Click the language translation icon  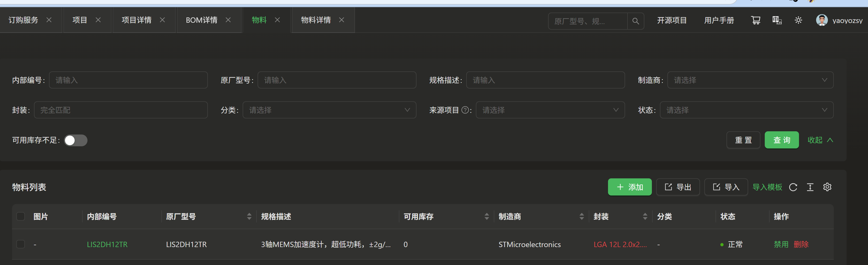[777, 21]
